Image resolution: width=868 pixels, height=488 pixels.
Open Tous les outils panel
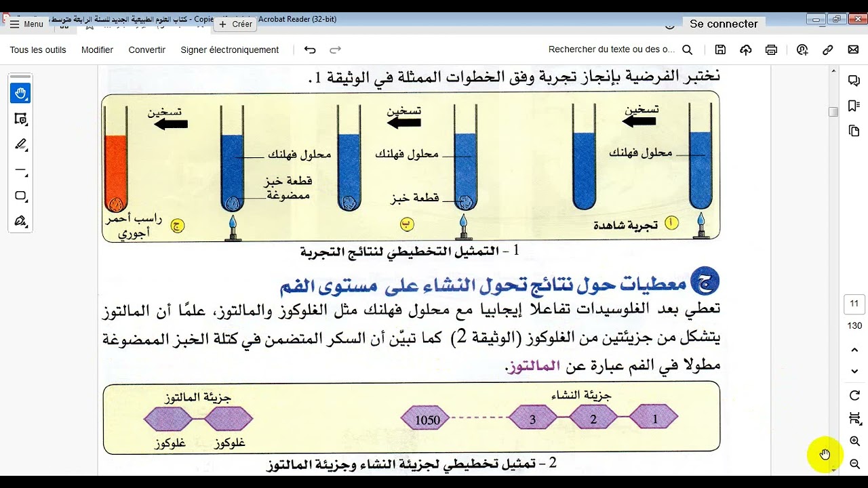click(38, 50)
